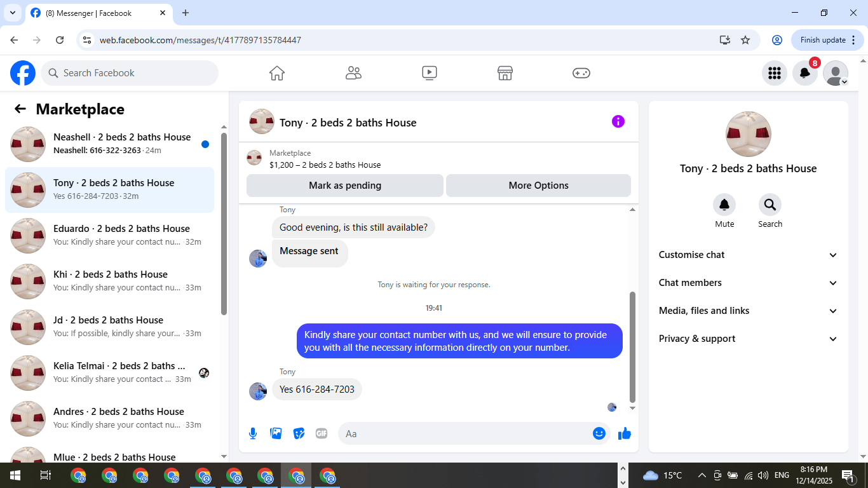Expand Customise chat section
This screenshot has width=868, height=488.
click(749, 255)
